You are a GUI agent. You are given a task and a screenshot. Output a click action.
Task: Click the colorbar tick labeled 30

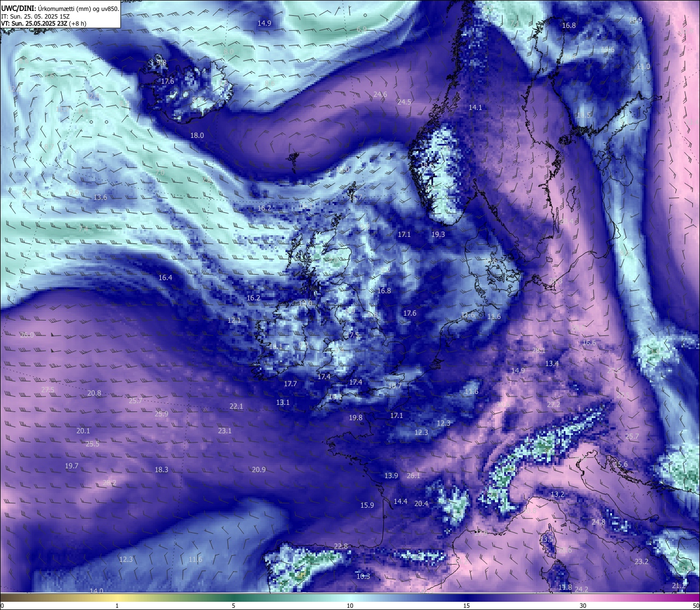[583, 606]
